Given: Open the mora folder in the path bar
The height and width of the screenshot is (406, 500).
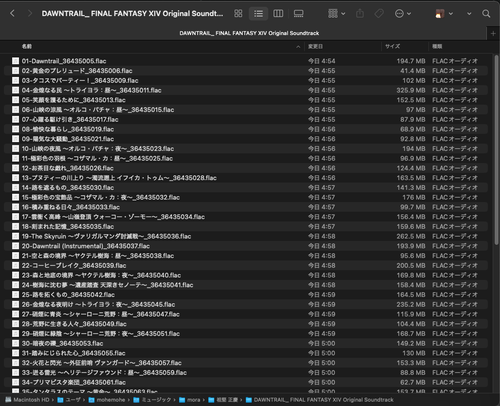Looking at the screenshot, I should pos(190,400).
